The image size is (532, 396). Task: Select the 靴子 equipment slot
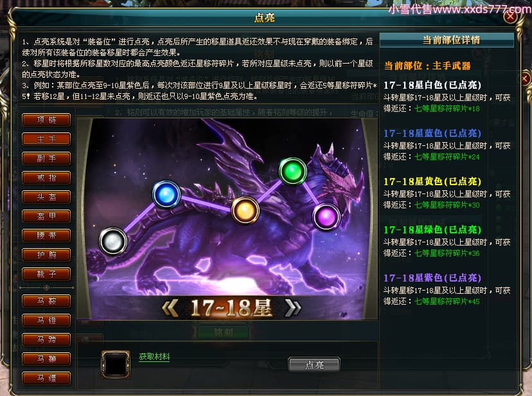(x=46, y=274)
